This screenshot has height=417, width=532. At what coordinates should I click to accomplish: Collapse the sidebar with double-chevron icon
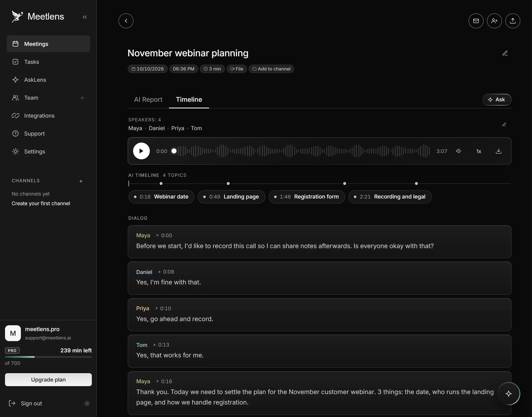pos(85,17)
